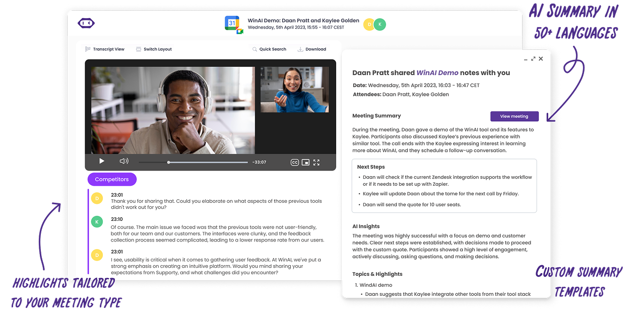The image size is (644, 321).
Task: Click the Date line in notes panel
Action: click(416, 86)
